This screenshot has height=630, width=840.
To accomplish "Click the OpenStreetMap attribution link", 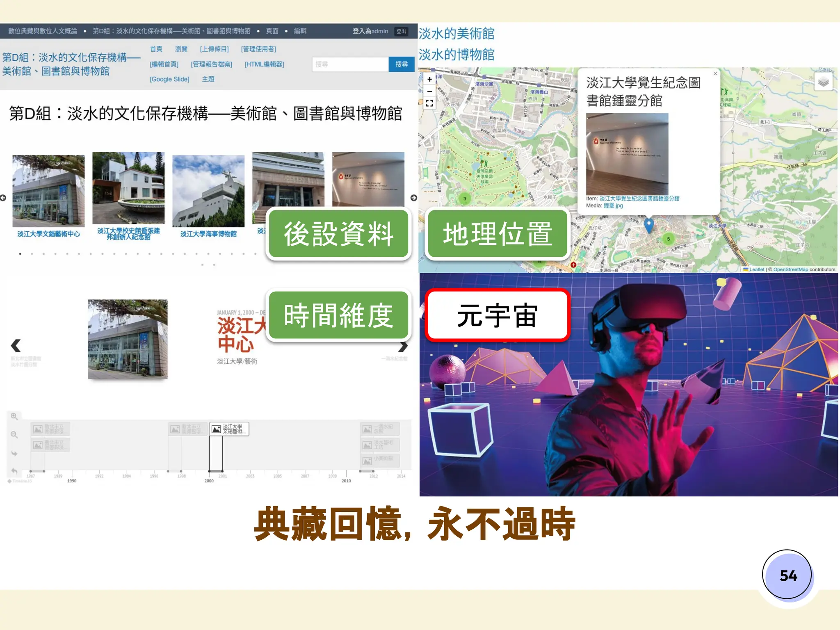I will coord(790,269).
